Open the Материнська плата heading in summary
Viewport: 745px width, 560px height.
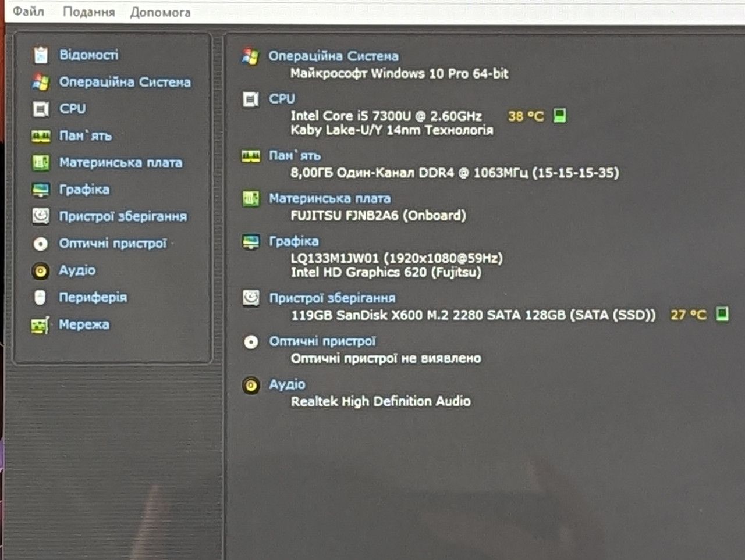click(329, 198)
